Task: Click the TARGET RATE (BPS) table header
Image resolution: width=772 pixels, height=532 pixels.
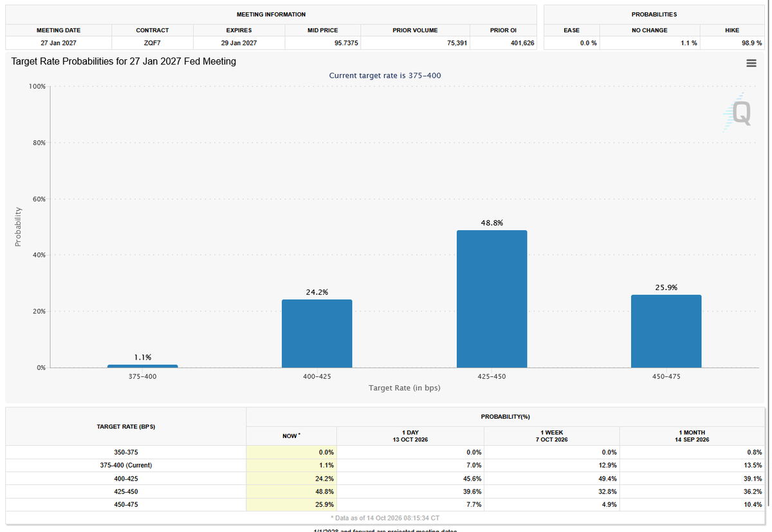Action: point(126,427)
